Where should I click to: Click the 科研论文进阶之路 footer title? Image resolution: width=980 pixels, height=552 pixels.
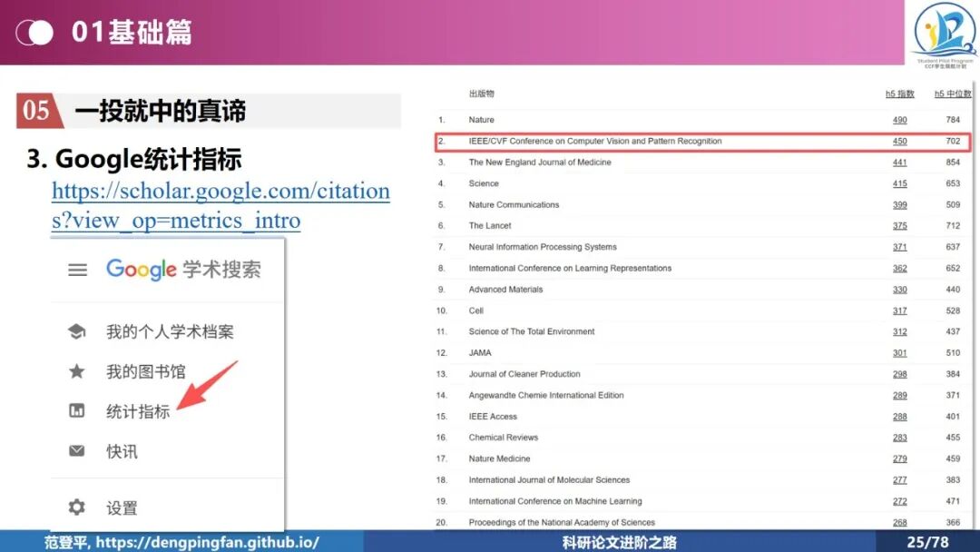620,542
